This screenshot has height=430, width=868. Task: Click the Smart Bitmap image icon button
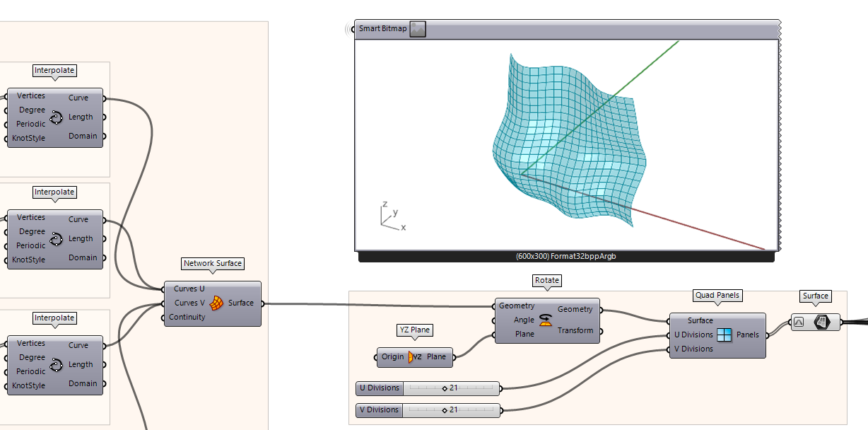click(418, 29)
